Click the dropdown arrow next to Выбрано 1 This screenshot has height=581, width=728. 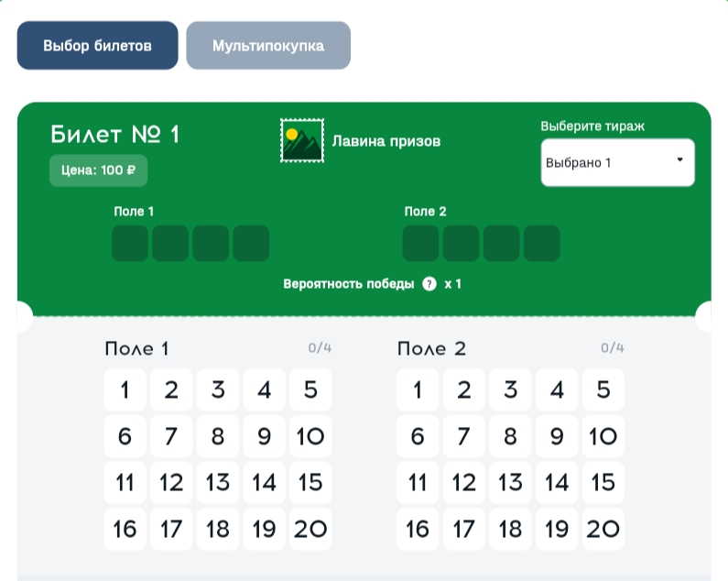(x=679, y=159)
